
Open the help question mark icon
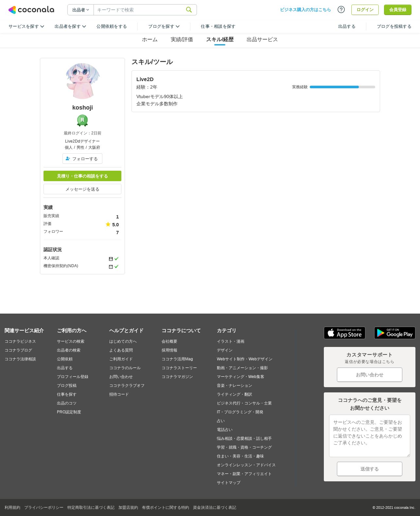coord(341,9)
